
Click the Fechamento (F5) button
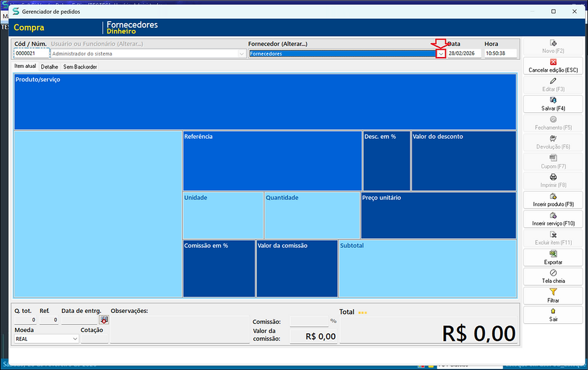click(553, 123)
